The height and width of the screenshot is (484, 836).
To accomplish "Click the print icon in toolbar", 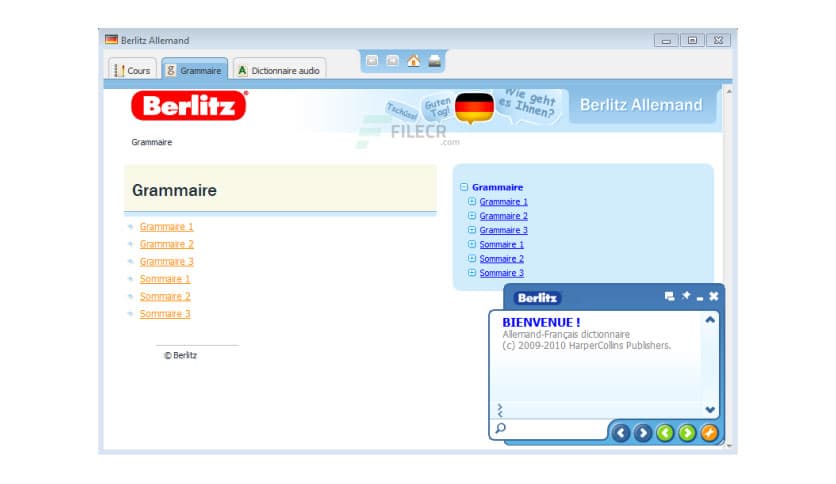I will click(435, 61).
